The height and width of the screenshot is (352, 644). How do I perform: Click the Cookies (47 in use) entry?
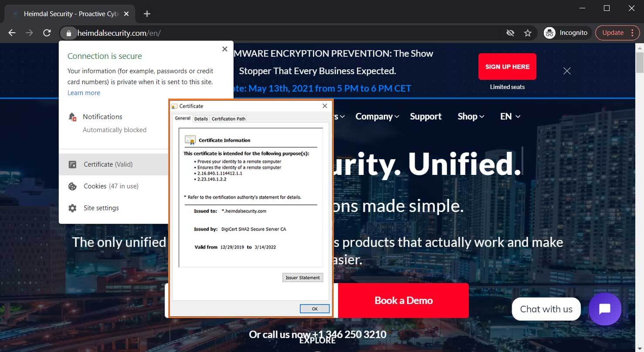111,186
